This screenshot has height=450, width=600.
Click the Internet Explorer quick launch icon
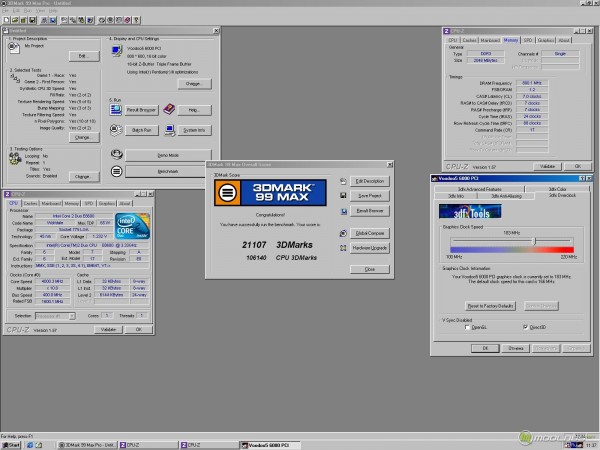(x=30, y=445)
